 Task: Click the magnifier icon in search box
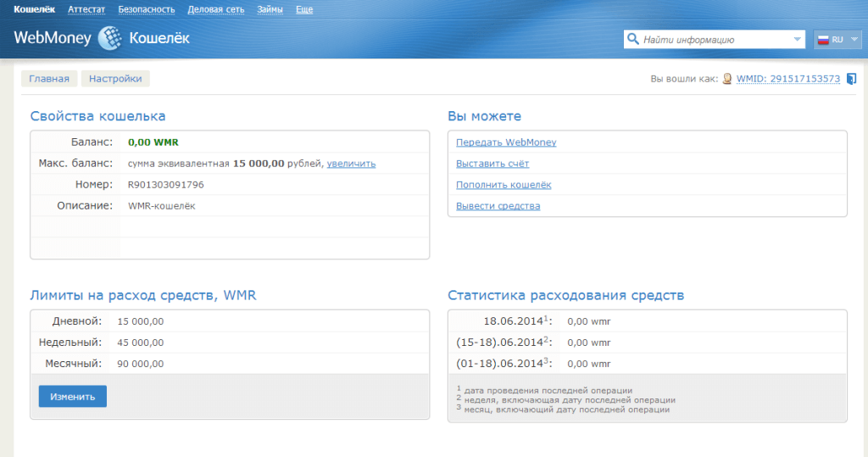(x=632, y=39)
